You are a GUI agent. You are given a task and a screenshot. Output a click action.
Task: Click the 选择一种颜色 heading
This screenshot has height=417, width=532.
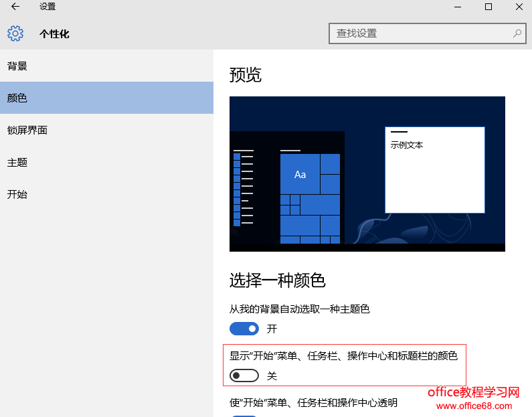278,280
